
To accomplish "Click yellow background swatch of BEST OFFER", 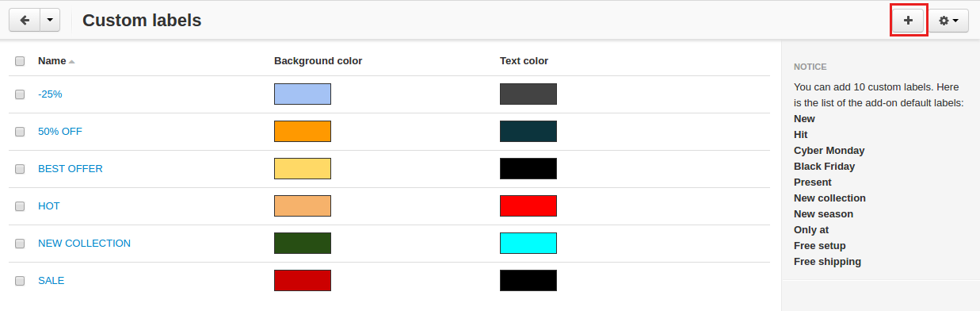I will 303,168.
